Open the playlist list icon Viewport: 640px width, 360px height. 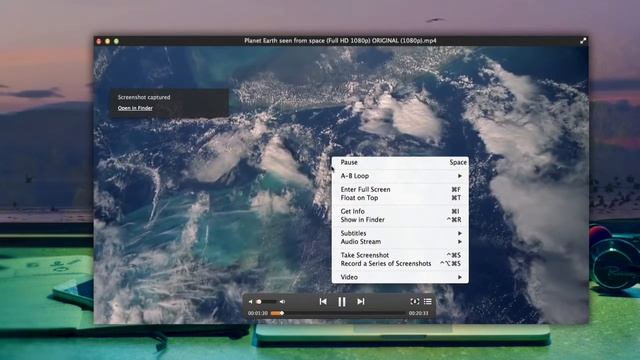click(428, 302)
